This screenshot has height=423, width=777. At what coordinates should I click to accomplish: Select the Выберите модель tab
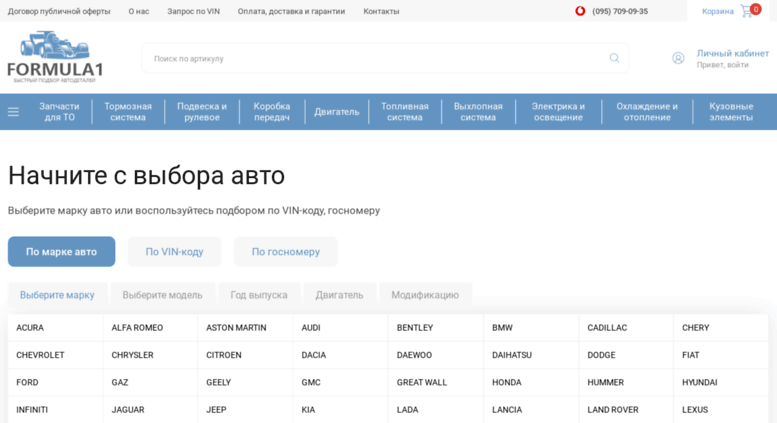click(163, 295)
